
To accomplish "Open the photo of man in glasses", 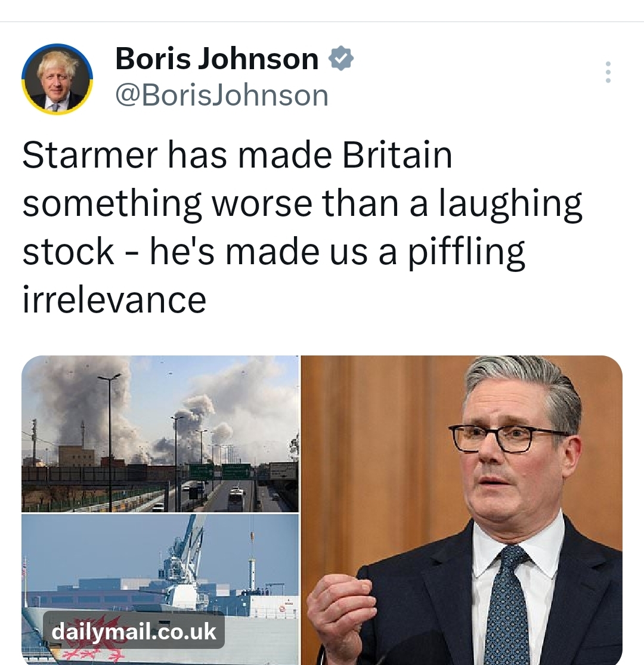I will point(462,510).
